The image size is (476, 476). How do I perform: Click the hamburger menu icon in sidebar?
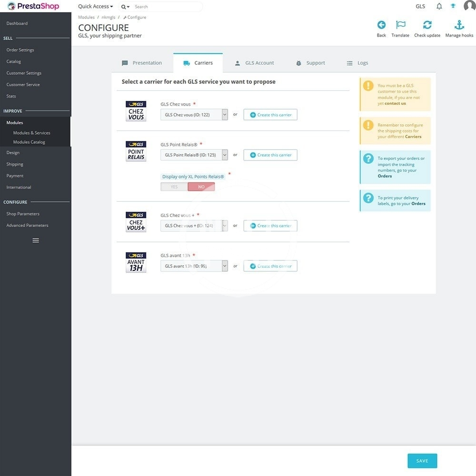36,240
